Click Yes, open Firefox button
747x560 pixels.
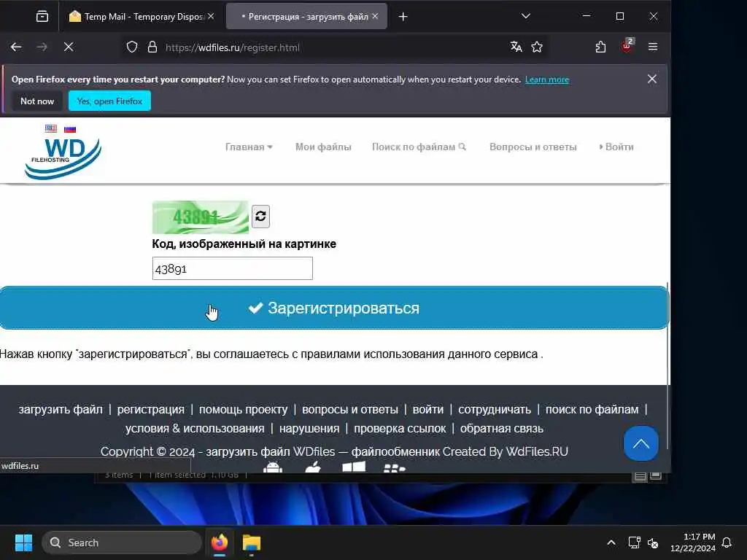coord(109,101)
